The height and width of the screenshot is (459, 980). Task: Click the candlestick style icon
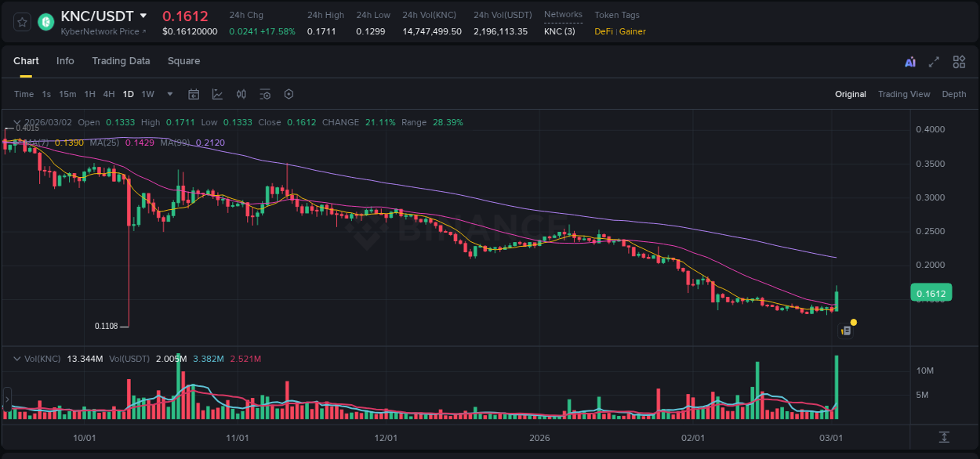point(241,93)
